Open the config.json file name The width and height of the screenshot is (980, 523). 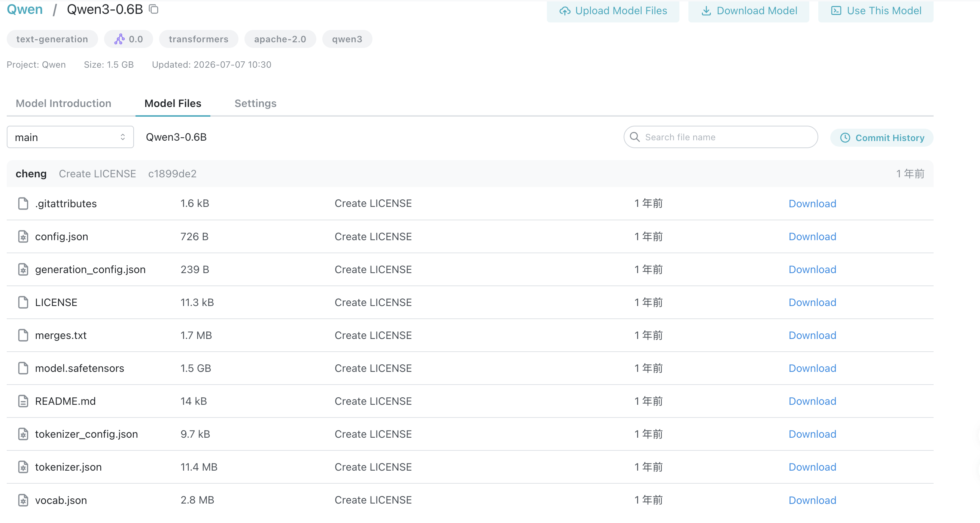point(62,237)
